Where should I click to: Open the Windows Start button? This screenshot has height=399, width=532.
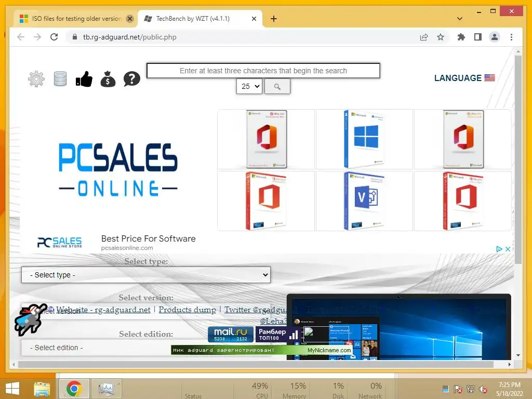[x=12, y=389]
